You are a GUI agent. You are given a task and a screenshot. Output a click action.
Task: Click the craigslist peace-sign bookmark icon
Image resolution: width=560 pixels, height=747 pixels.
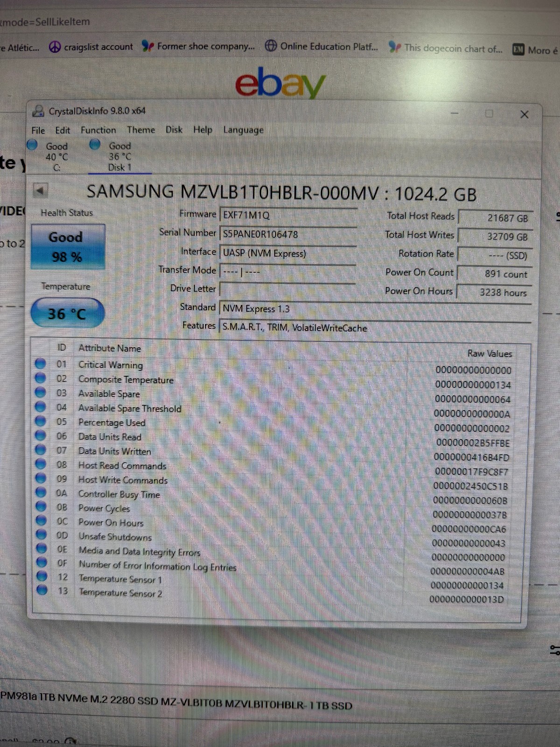coord(55,47)
